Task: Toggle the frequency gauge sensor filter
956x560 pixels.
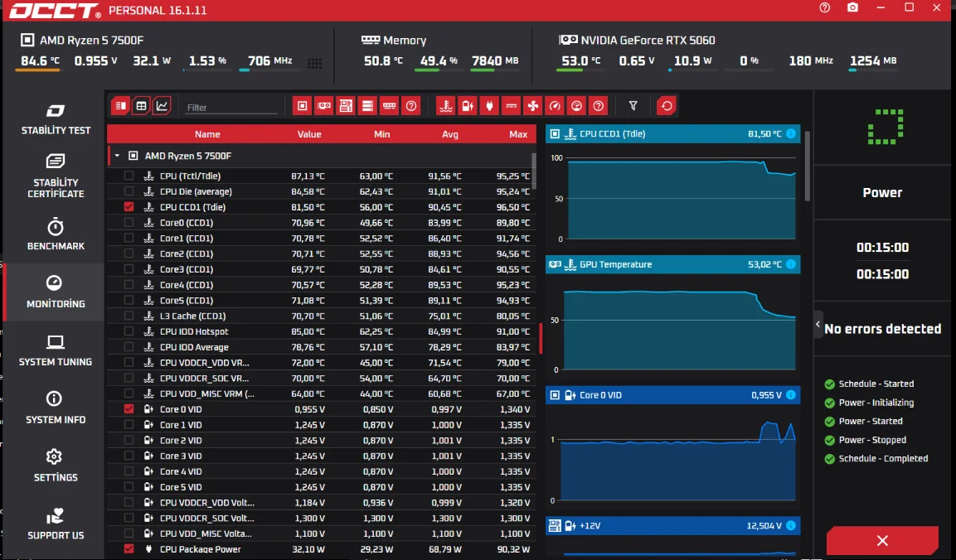Action: coord(554,106)
